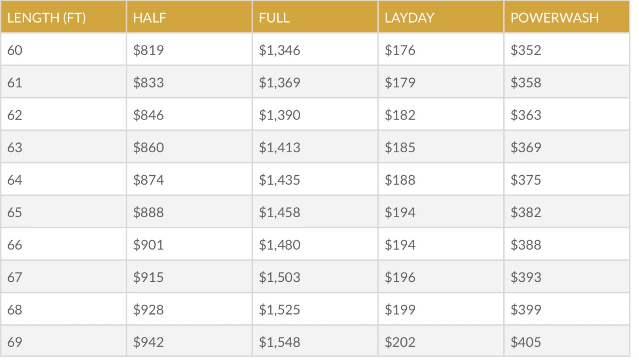Click the $942 half price cell
Screen dimensions: 639x364
click(x=148, y=342)
